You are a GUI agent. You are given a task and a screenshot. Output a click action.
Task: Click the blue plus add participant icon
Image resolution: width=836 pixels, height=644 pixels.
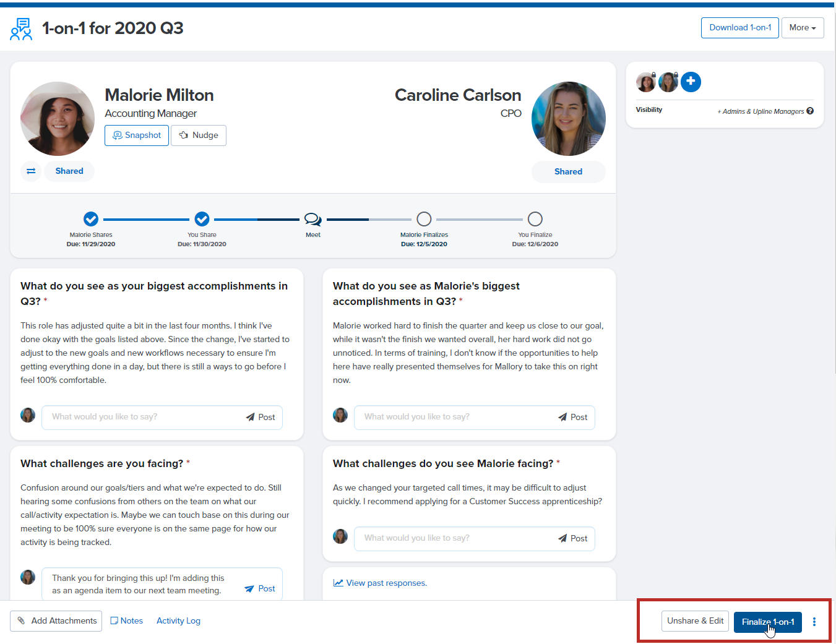691,82
